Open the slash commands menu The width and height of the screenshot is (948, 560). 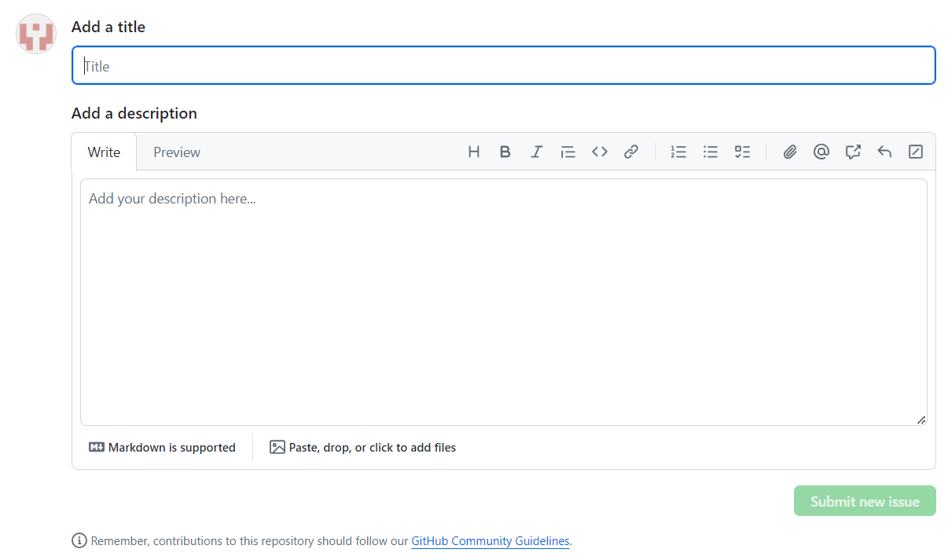point(916,152)
